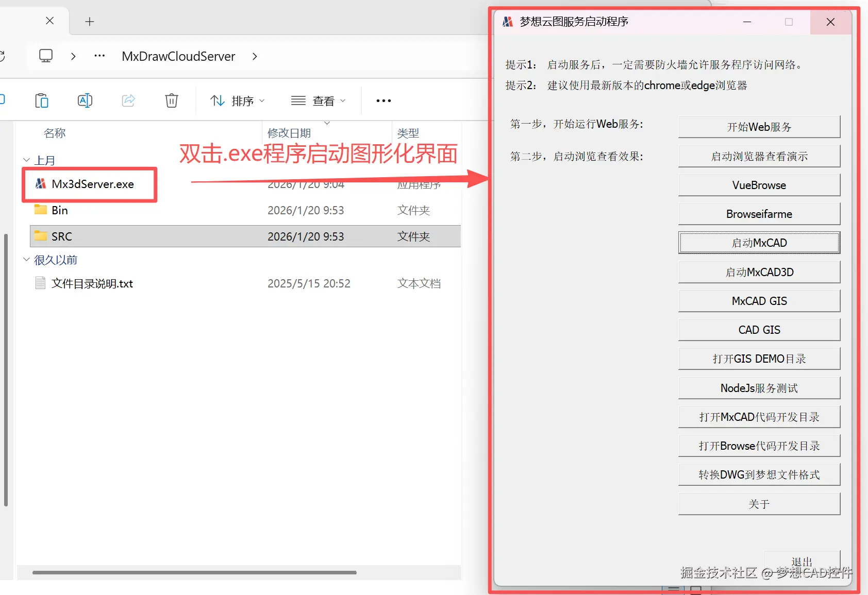Open the 查看 view dropdown
868x595 pixels.
[x=318, y=101]
